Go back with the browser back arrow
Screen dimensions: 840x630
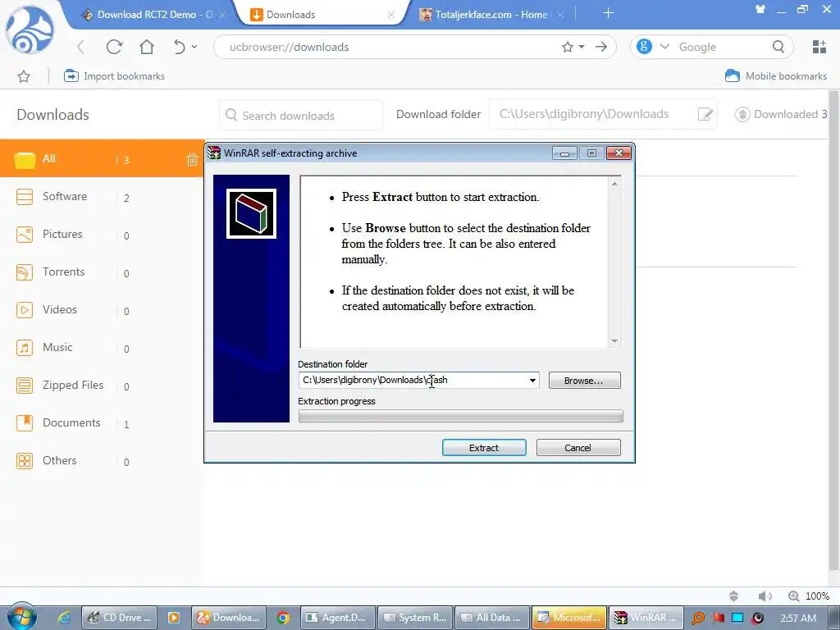(x=81, y=47)
